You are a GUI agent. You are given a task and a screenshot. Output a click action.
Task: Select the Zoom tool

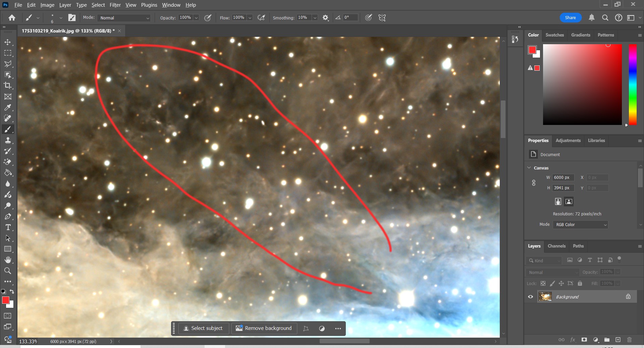8,271
